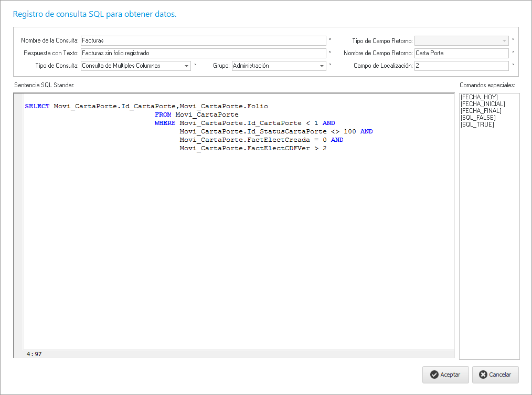Choose [FECHA_FINAL] from command list

(x=481, y=111)
